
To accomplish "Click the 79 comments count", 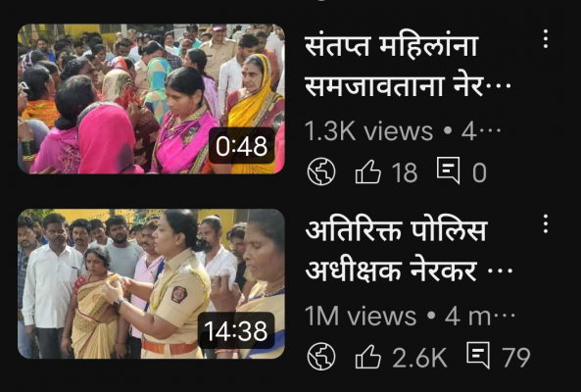I will point(515,358).
